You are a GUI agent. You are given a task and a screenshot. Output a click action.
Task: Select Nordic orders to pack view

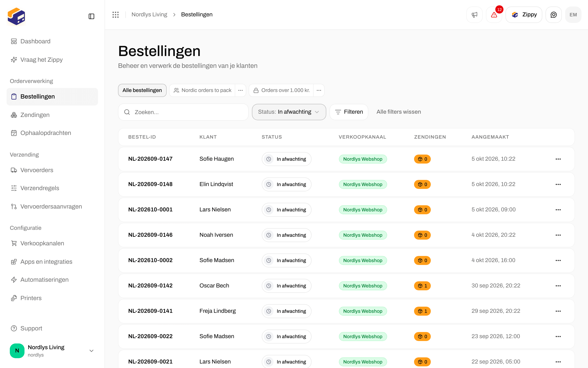[x=202, y=90]
